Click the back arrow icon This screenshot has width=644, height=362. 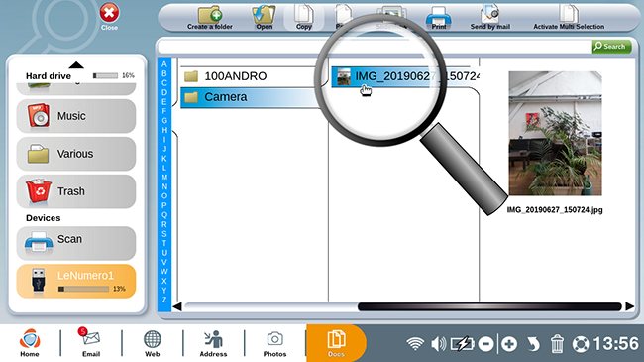[533, 344]
